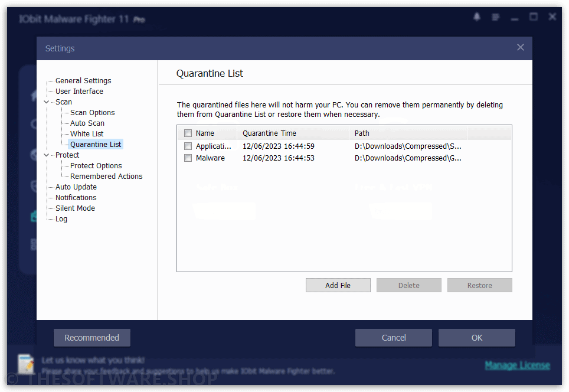The width and height of the screenshot is (569, 392).
Task: Click the Restore button
Action: pyautogui.click(x=480, y=285)
